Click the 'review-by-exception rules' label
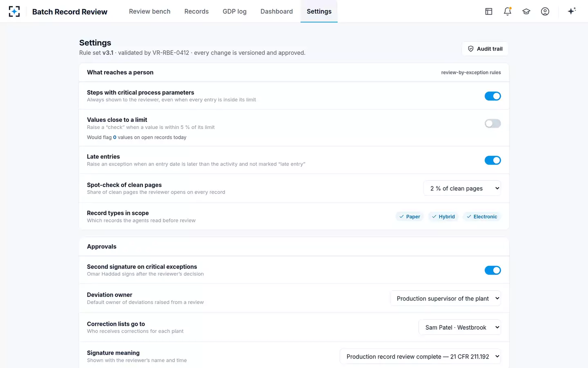This screenshot has width=588, height=368. pos(471,72)
